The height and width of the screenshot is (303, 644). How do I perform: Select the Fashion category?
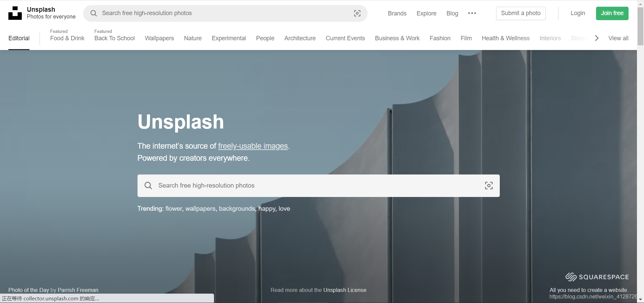pos(440,38)
